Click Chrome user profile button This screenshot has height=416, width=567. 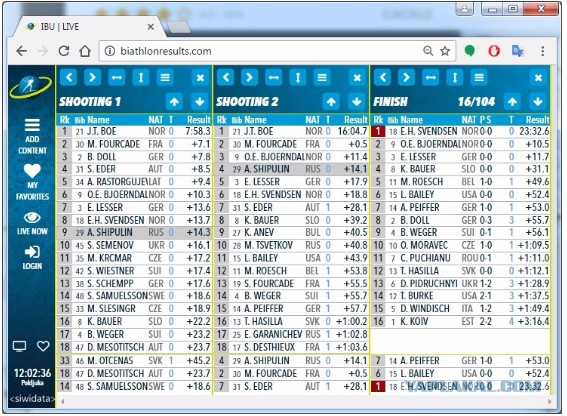point(465,9)
